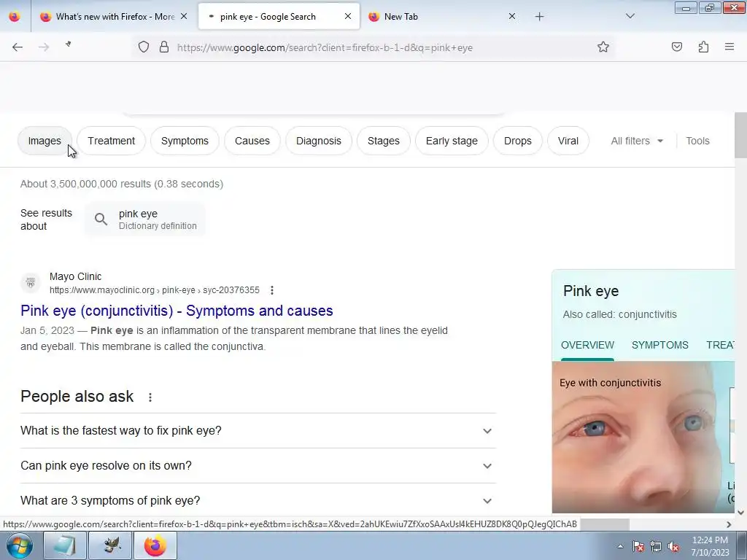Open the tracking protection shield icon
The height and width of the screenshot is (560, 747).
(x=144, y=47)
